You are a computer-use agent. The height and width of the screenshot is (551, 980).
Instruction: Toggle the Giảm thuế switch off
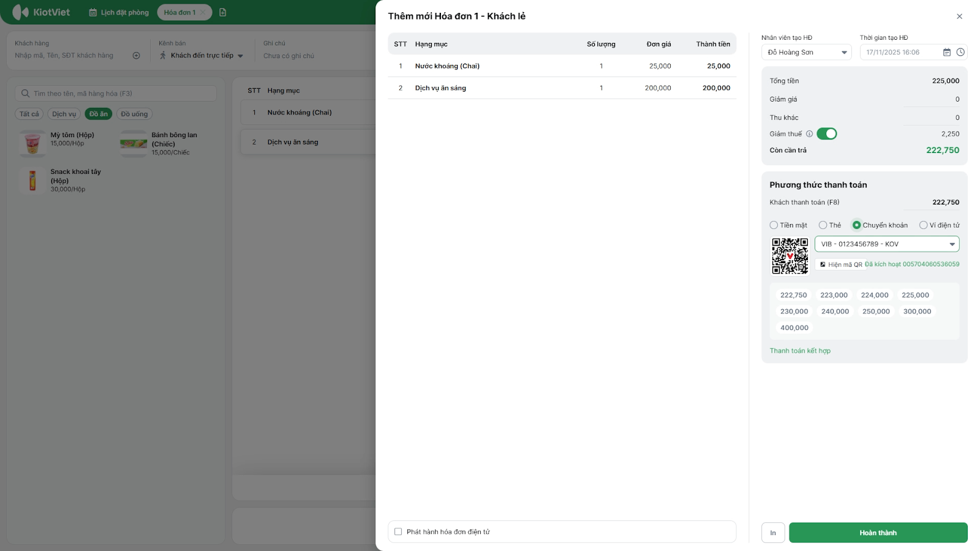point(826,134)
